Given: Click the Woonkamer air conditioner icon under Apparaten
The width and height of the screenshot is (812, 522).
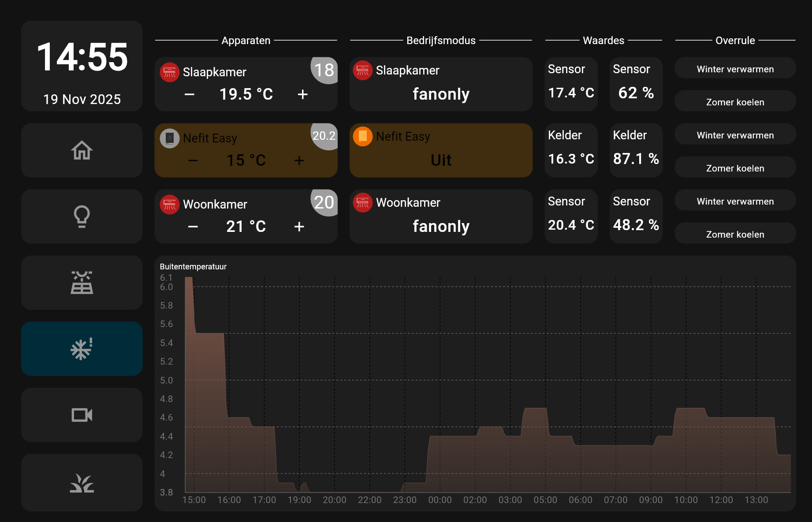Looking at the screenshot, I should [x=170, y=205].
